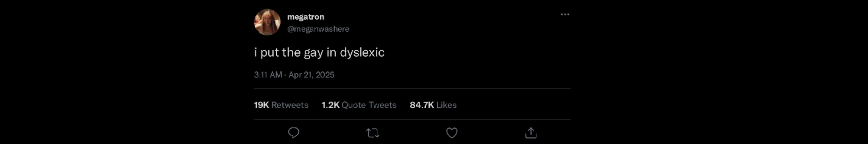868x144 pixels.
Task: View the Retweets label list
Action: (290, 105)
